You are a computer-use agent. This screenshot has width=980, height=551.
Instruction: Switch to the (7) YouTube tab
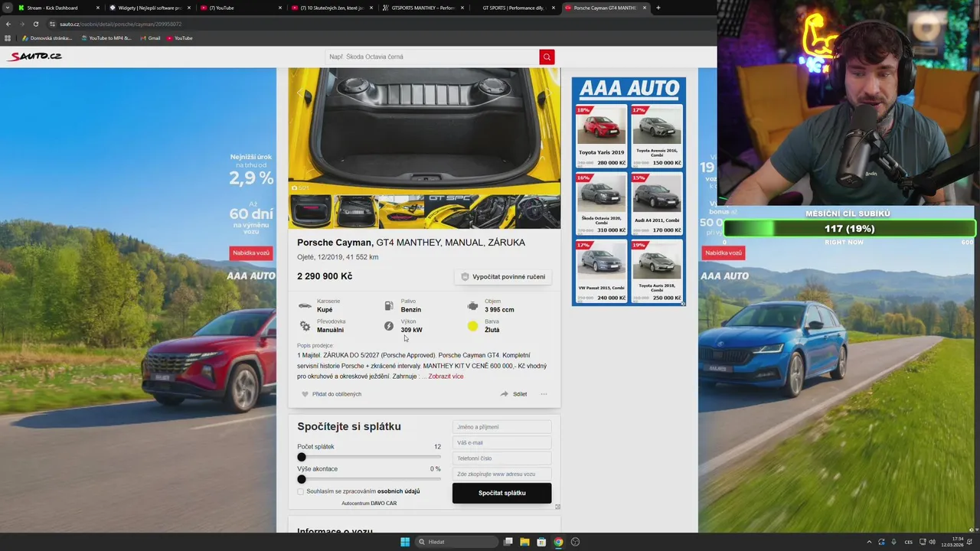click(x=238, y=8)
